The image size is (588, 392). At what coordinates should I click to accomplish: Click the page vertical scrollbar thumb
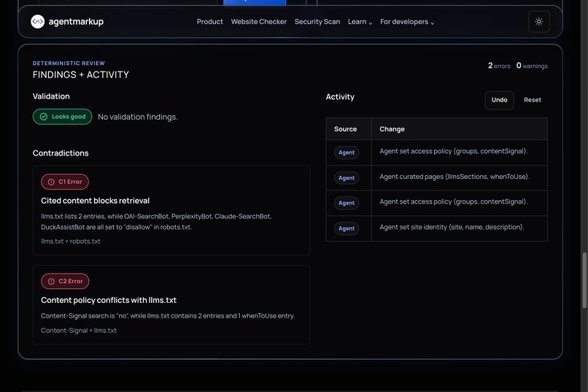point(584,280)
